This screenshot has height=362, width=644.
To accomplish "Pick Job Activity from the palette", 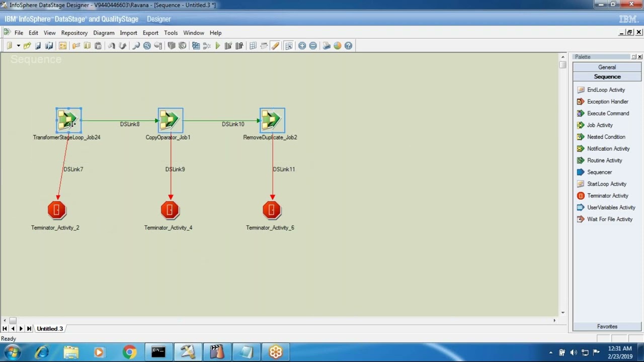I will pos(595,125).
